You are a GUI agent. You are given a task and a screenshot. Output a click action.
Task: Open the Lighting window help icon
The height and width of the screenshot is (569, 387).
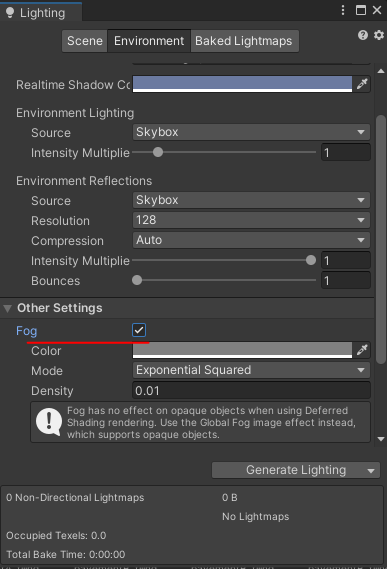click(x=363, y=35)
